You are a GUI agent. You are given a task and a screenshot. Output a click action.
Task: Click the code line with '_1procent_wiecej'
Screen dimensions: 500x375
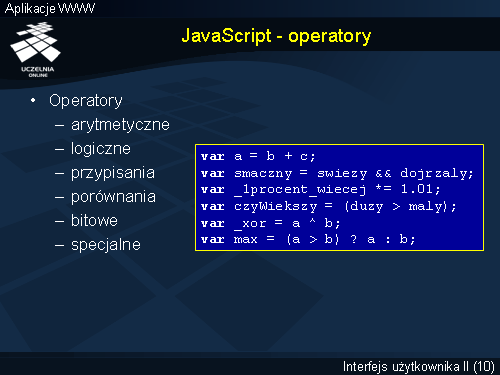[x=321, y=190]
